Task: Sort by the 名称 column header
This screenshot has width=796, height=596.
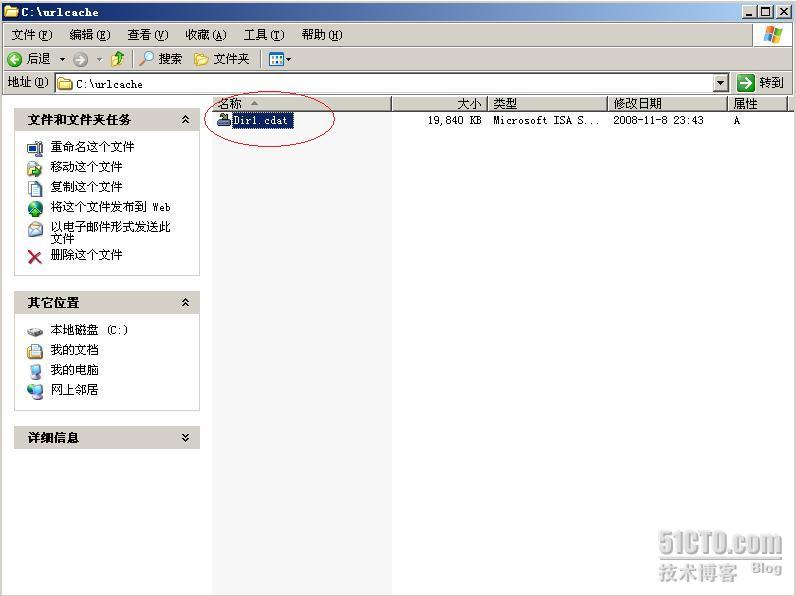Action: click(302, 104)
